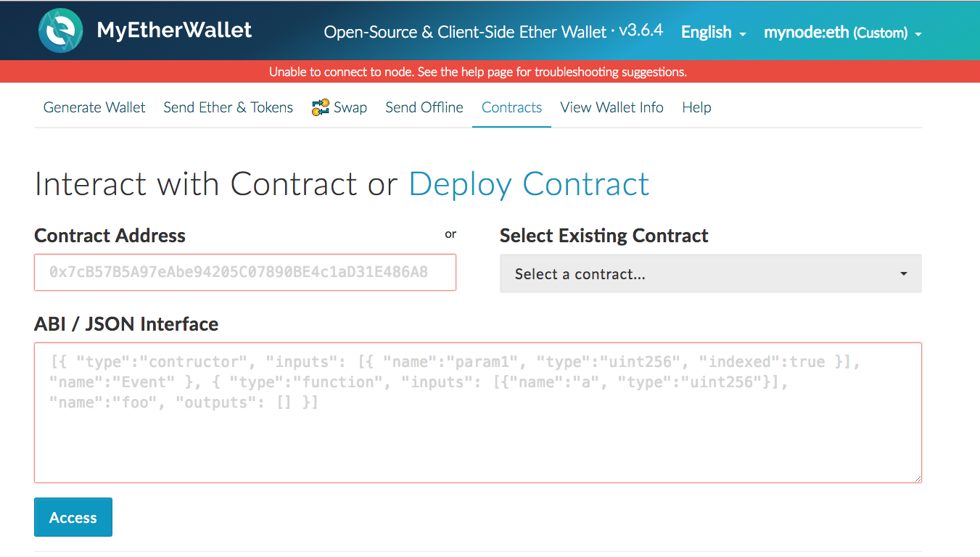Focus the Contract Address input field

245,272
